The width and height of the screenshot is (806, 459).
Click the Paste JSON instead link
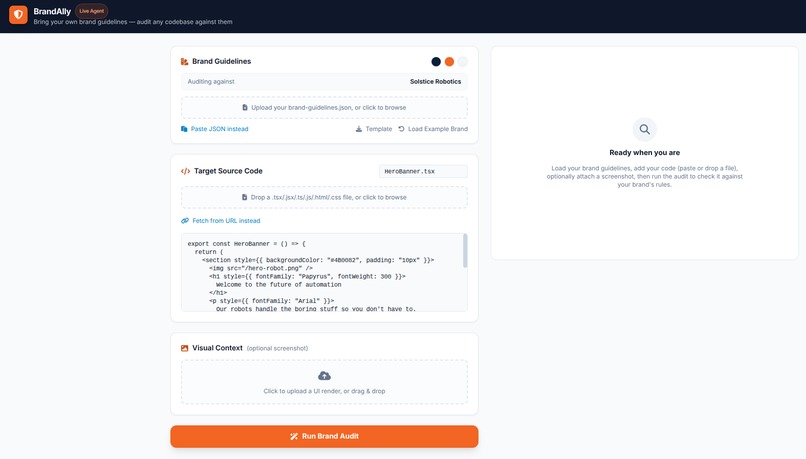219,129
